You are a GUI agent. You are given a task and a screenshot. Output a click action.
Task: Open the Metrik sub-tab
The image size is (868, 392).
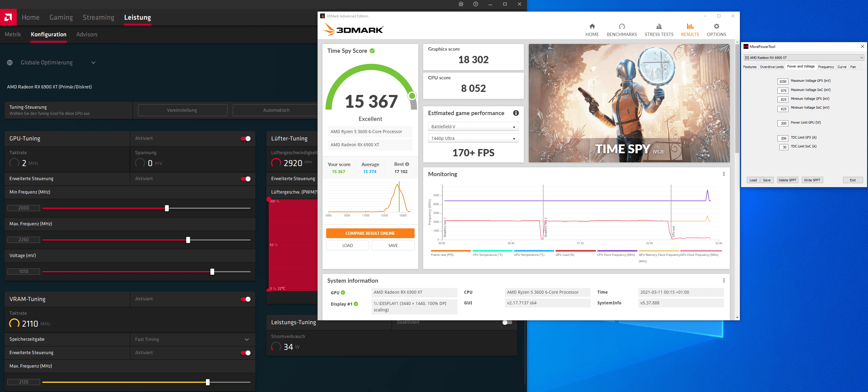pos(13,34)
